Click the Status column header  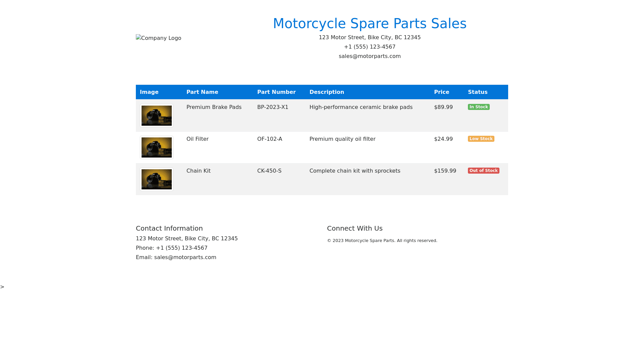(478, 92)
